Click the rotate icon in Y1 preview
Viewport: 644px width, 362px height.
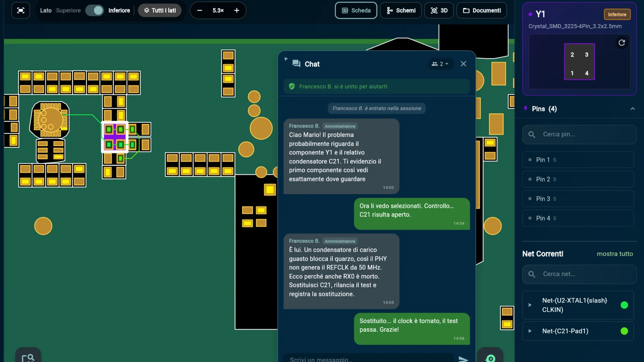coord(621,43)
